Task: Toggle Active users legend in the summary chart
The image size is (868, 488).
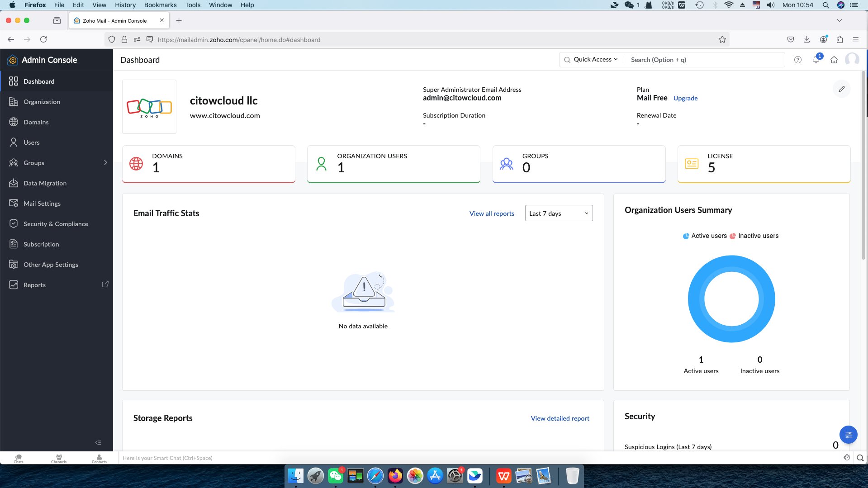Action: [x=705, y=236]
